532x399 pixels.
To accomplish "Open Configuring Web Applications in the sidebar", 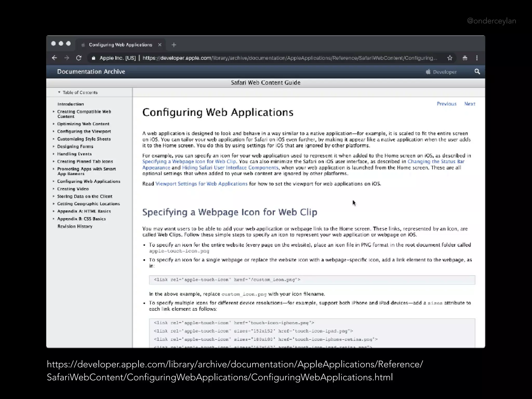I will (89, 181).
